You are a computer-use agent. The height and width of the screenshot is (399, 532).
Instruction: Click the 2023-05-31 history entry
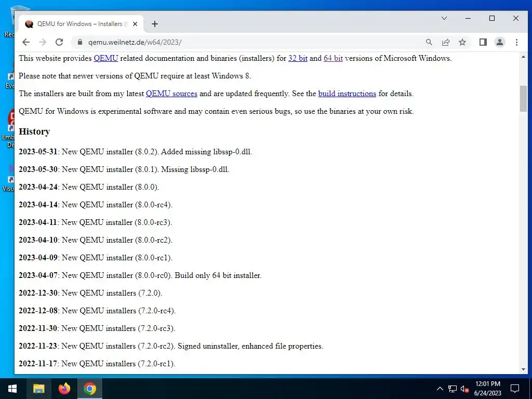click(136, 152)
